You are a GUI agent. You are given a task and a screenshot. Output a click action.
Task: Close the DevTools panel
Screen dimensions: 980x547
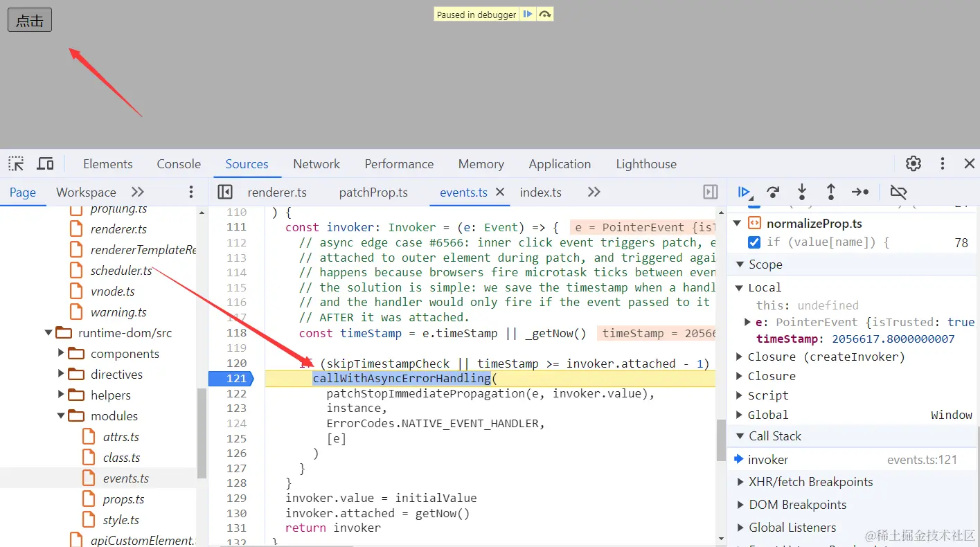click(x=970, y=164)
